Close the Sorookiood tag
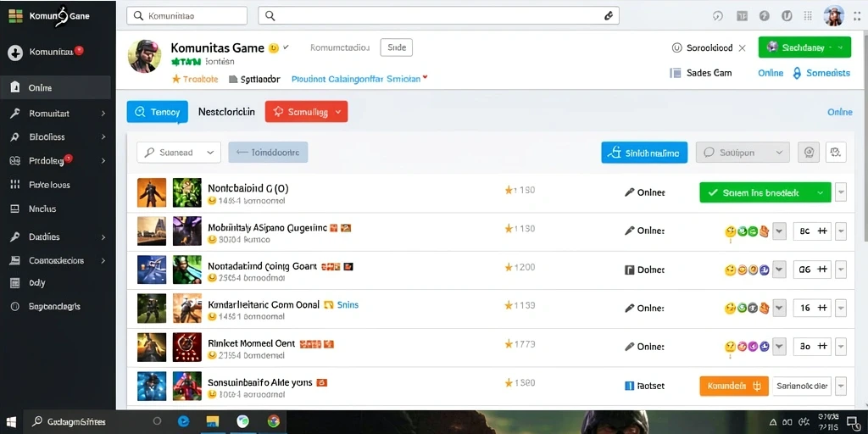Screen dimensions: 868x434 click(x=743, y=48)
